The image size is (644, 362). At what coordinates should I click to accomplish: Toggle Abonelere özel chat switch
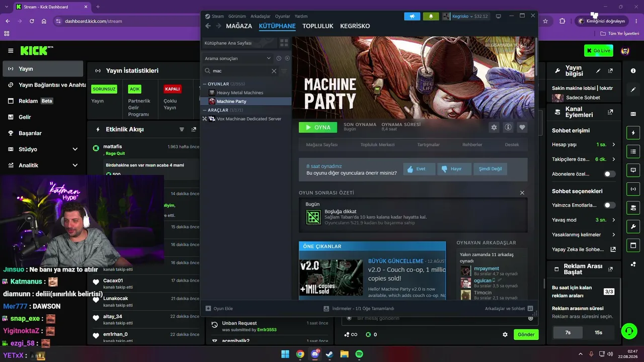[610, 174]
